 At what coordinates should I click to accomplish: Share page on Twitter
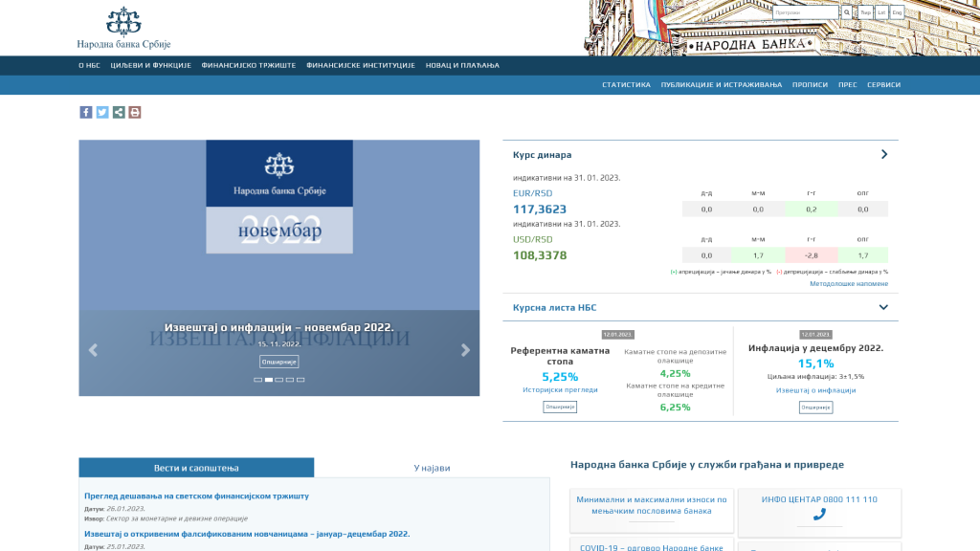(x=101, y=112)
